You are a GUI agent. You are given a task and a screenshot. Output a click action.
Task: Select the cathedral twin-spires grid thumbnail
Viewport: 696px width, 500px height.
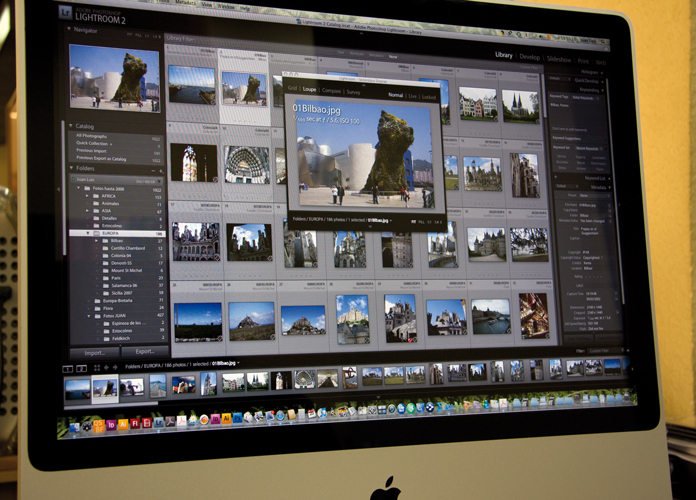[520, 106]
